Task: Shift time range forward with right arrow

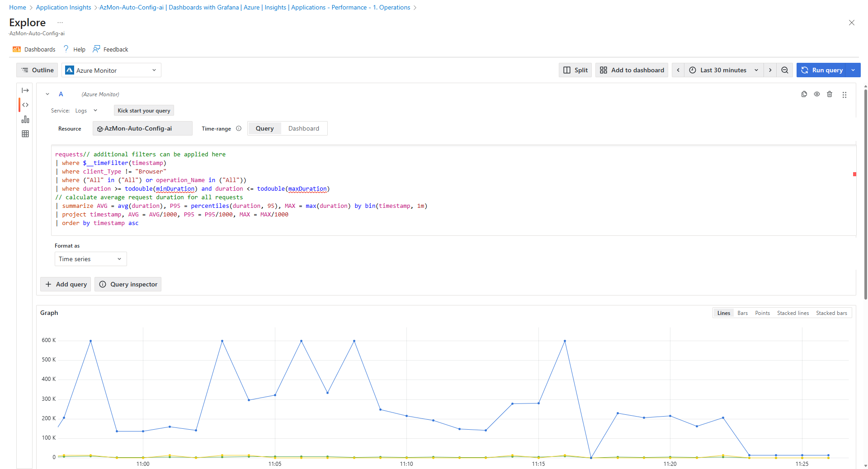Action: click(770, 70)
